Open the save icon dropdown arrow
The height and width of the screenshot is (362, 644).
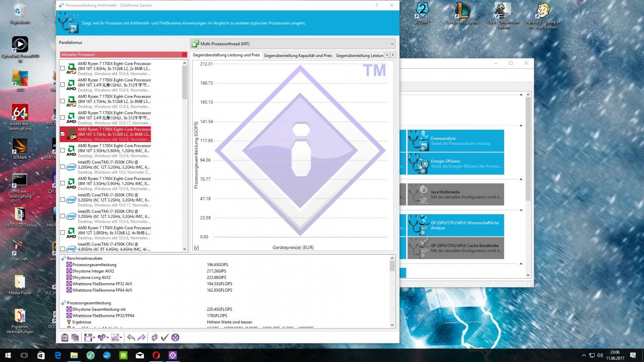coord(94,338)
